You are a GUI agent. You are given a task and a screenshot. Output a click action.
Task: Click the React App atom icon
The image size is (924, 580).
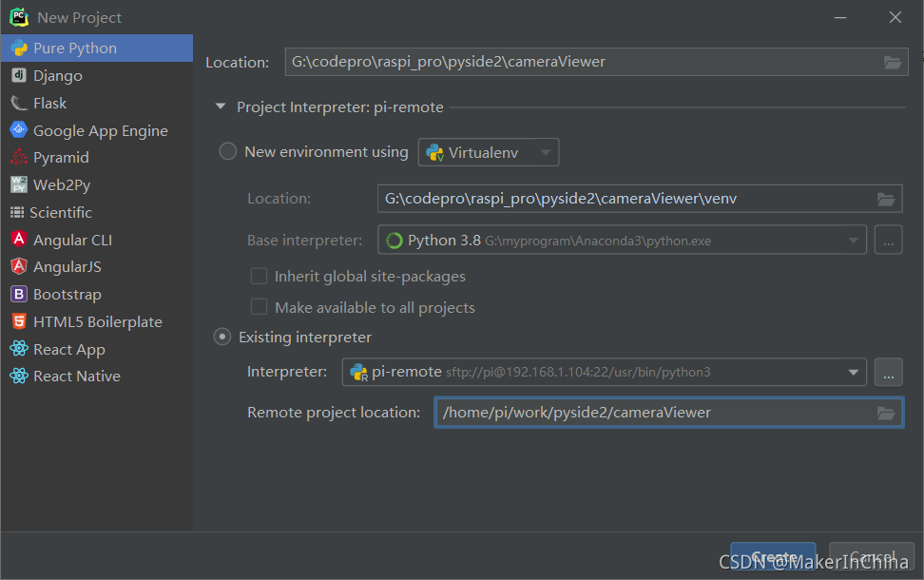click(x=19, y=348)
